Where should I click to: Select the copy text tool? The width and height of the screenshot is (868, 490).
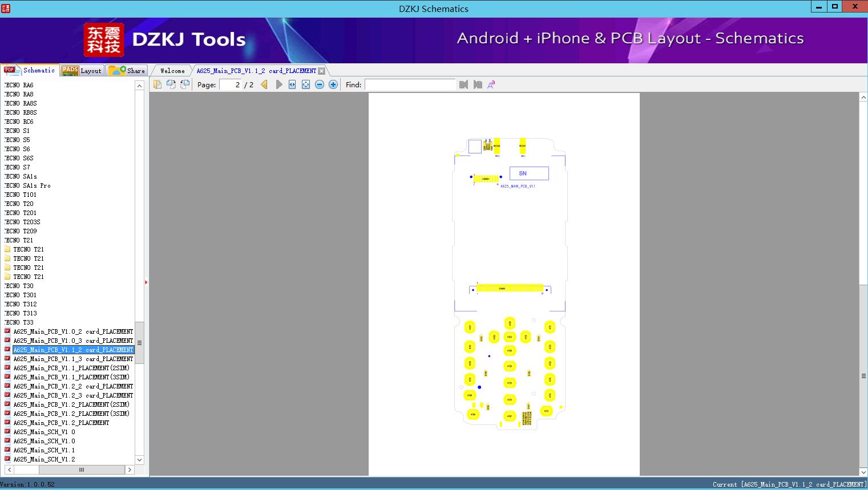coord(158,84)
